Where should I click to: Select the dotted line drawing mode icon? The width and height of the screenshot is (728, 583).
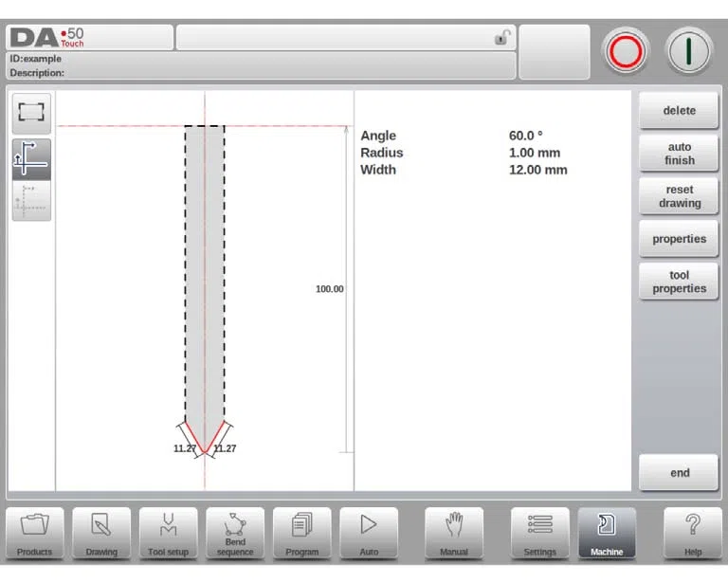31,201
